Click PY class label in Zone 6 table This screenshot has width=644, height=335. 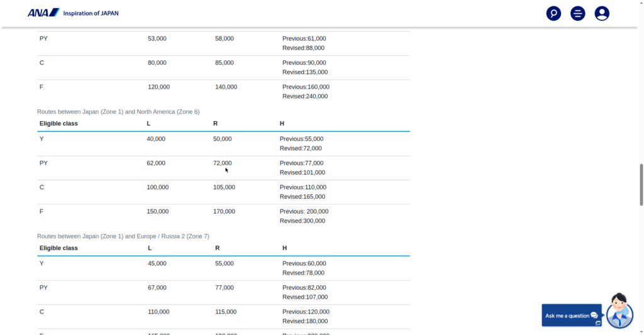[43, 163]
